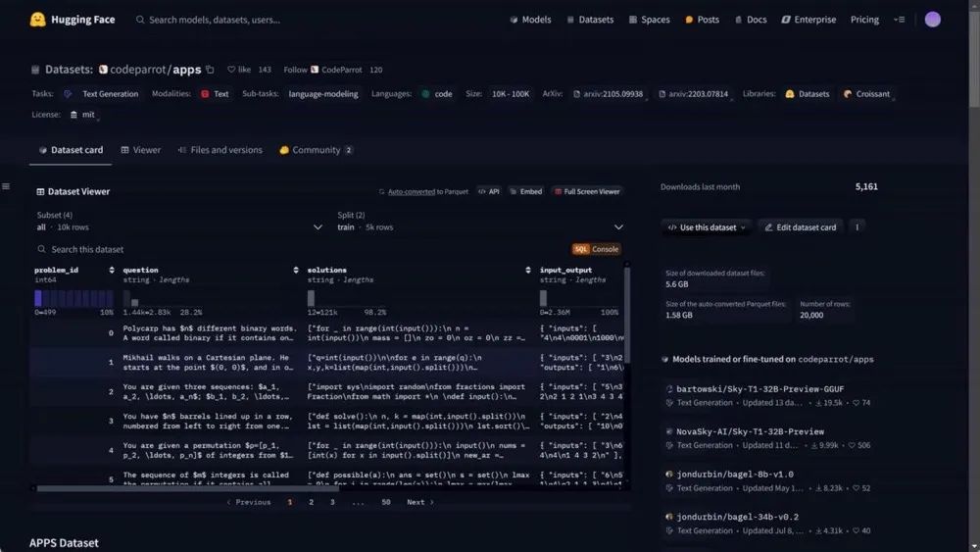Image resolution: width=980 pixels, height=552 pixels.
Task: Click sort icon on problem_id column
Action: [x=112, y=270]
